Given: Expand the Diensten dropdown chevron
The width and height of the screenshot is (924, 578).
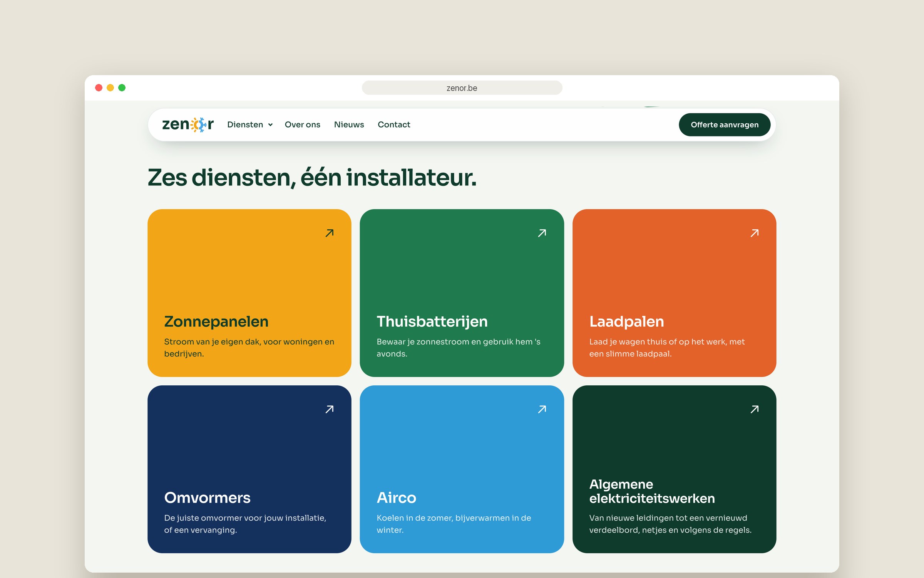Looking at the screenshot, I should 270,125.
